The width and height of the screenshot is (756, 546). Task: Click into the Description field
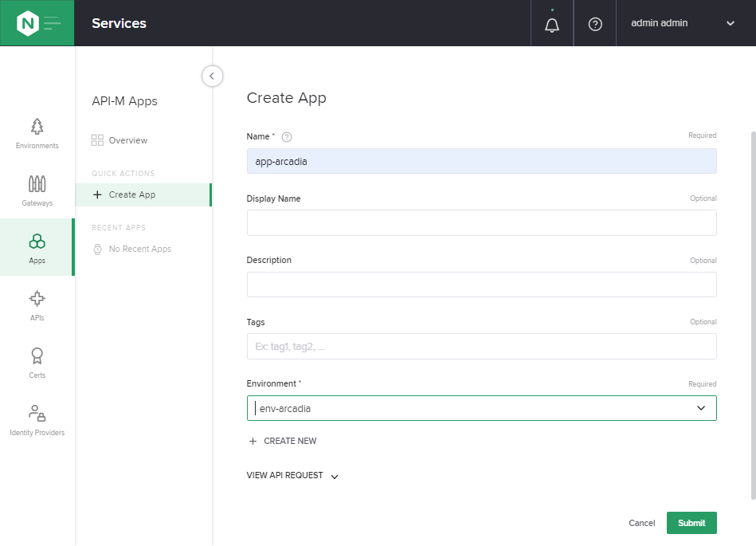(482, 285)
